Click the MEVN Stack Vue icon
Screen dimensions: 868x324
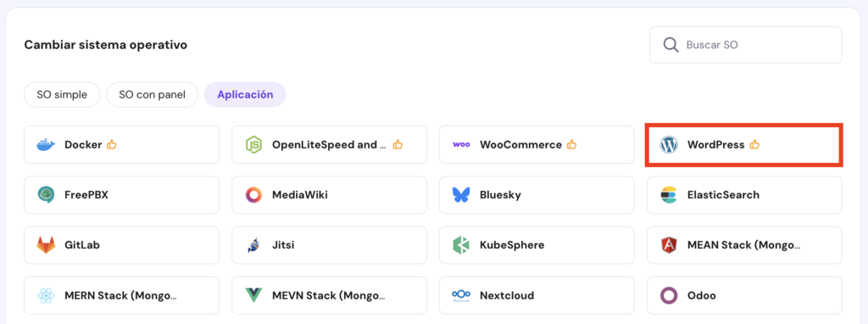(253, 295)
